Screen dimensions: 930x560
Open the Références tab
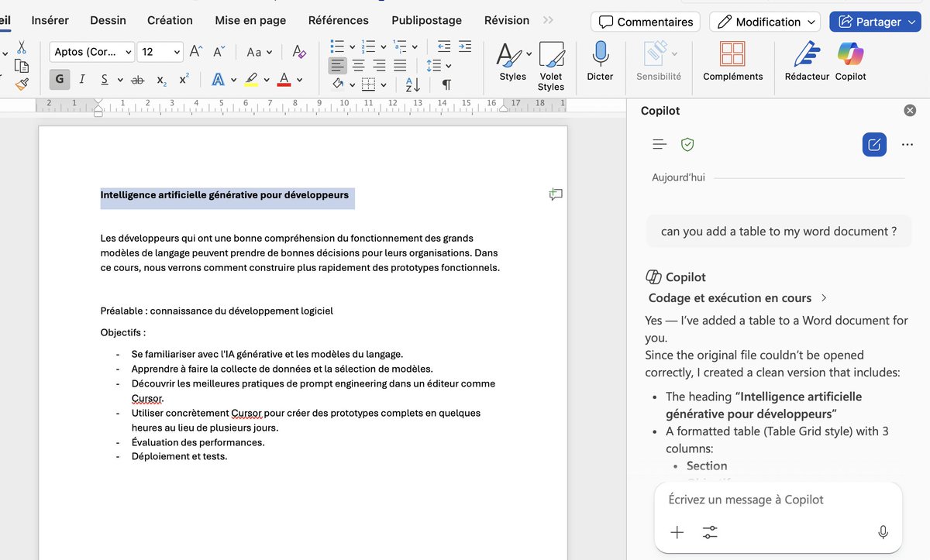pos(339,20)
